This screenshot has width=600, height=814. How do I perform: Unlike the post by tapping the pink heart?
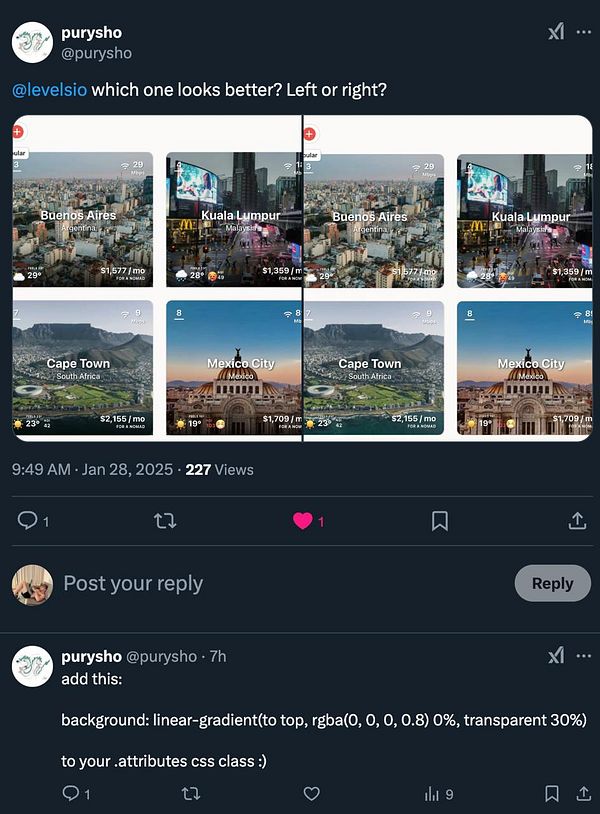pyautogui.click(x=304, y=521)
